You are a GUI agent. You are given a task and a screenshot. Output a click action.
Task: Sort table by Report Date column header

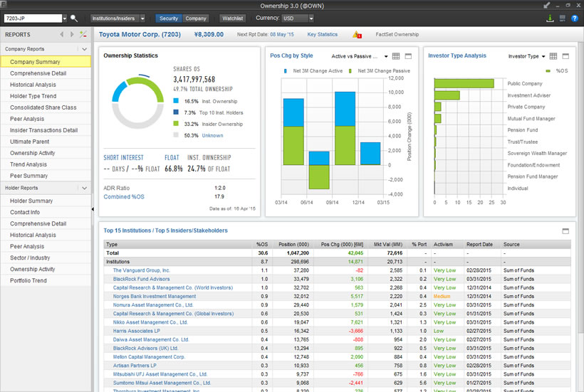[479, 244]
